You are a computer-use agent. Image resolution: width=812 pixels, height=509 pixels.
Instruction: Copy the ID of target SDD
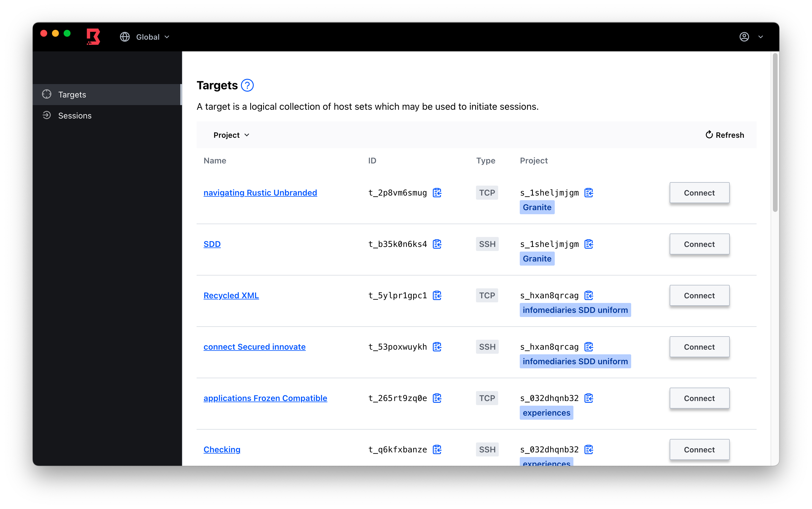coord(437,244)
